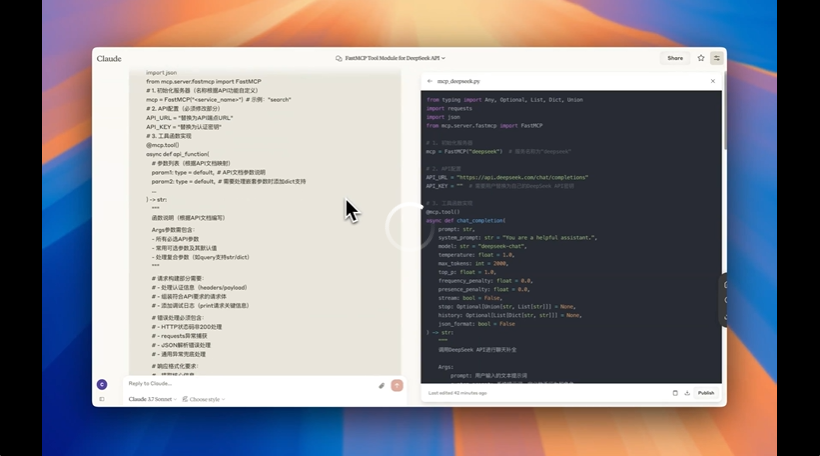Click the 'API_KEY =' line in chat message

coord(184,127)
